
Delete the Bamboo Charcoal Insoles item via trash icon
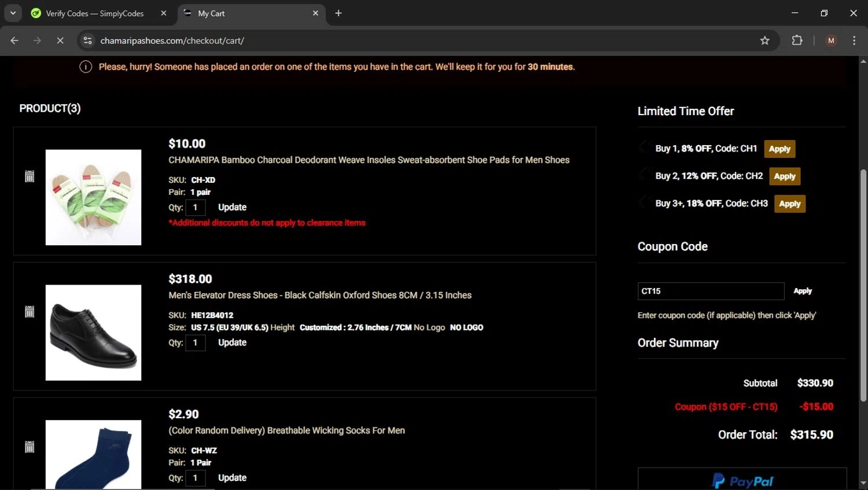30,176
